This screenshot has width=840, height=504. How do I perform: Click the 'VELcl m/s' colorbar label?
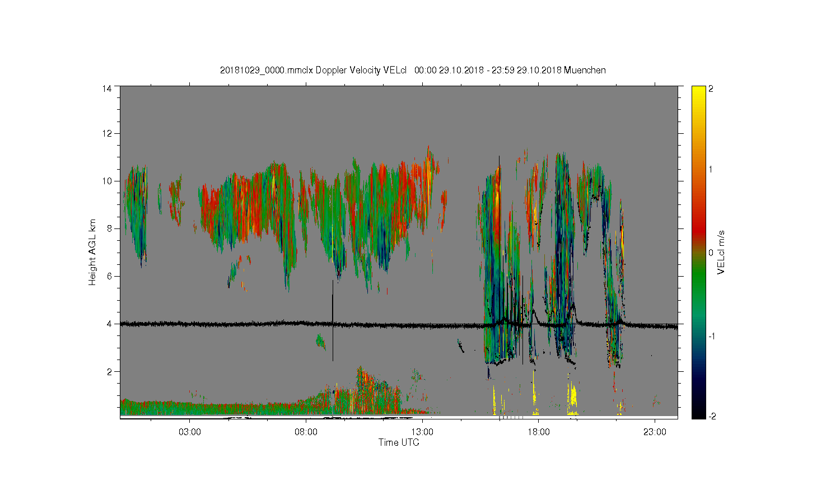pos(721,253)
